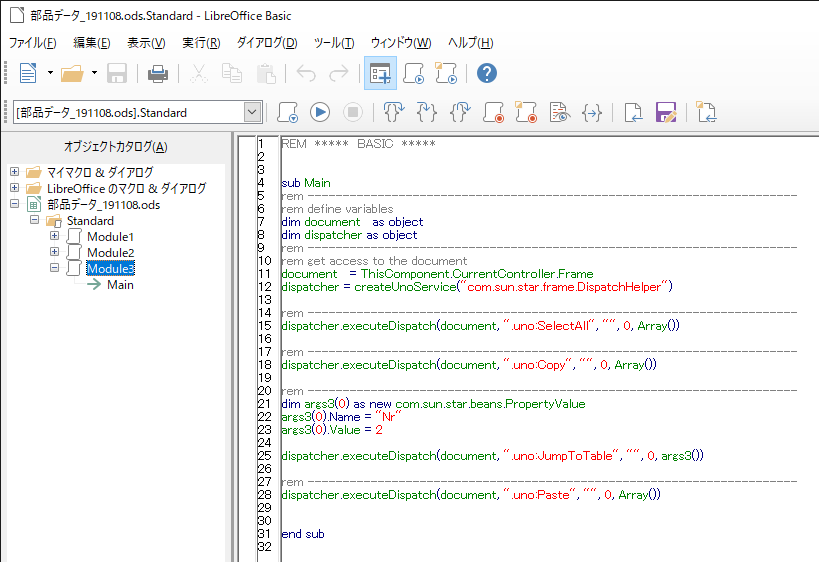Screen dimensions: 819x562
Task: Collapse the 部品データ_191108.ods tree node
Action: (x=15, y=204)
